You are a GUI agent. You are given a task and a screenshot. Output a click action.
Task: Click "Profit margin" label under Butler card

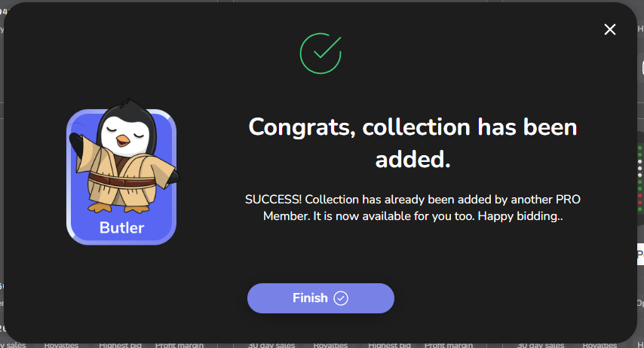179,344
